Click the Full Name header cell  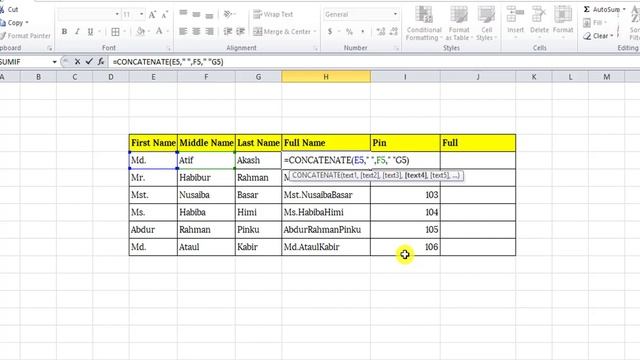pyautogui.click(x=326, y=143)
